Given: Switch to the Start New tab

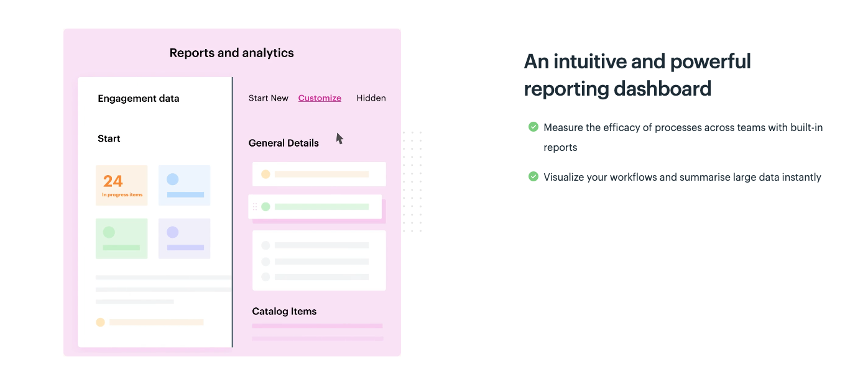Looking at the screenshot, I should click(x=269, y=98).
